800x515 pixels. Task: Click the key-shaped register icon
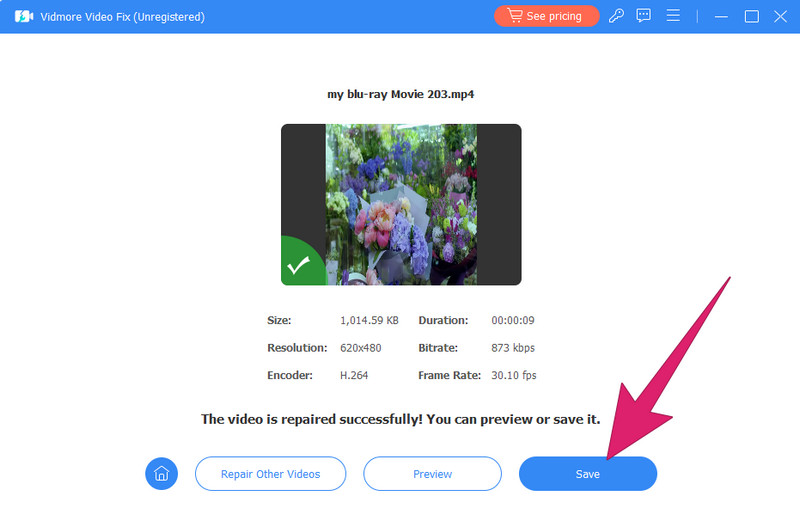(616, 16)
